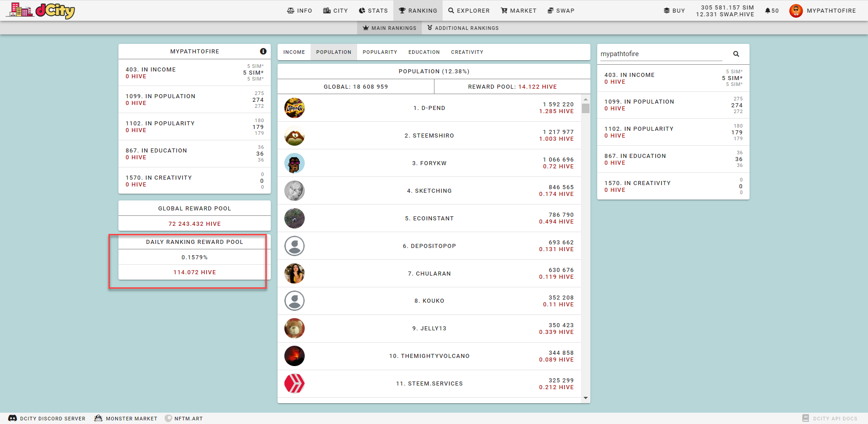Click the player search input field
Viewport: 868px width, 424px height.
click(661, 54)
